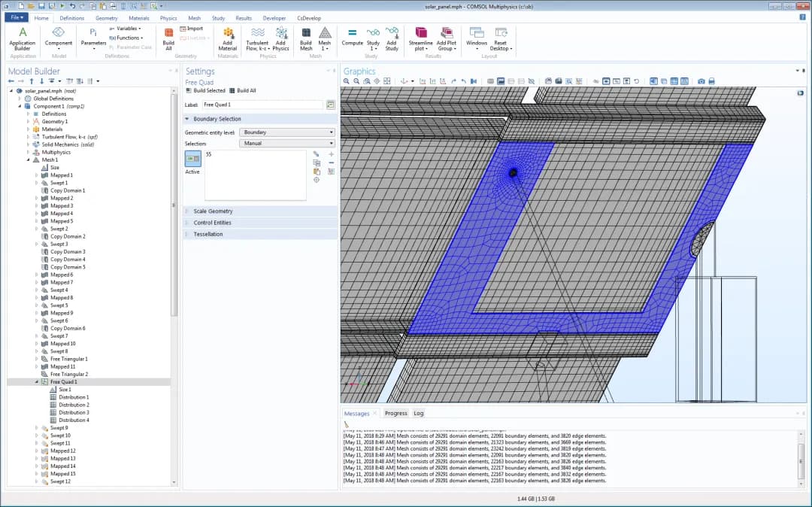Open the Selection dropdown set to Manual
Image resolution: width=812 pixels, height=507 pixels.
(286, 143)
